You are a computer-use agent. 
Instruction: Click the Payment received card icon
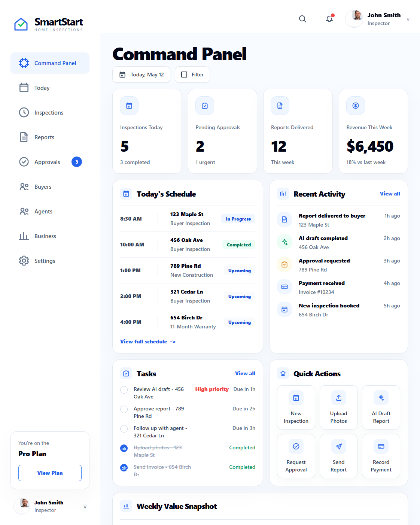(x=284, y=287)
